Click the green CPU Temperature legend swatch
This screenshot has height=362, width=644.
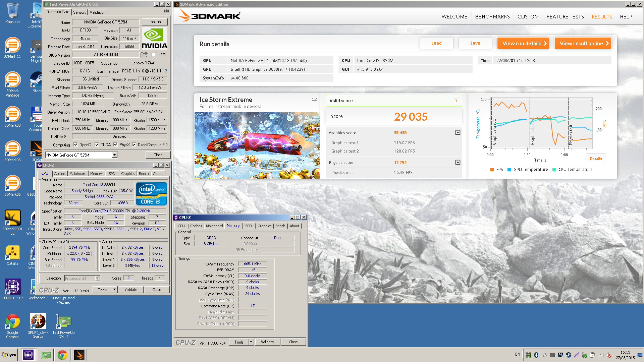[x=554, y=170]
